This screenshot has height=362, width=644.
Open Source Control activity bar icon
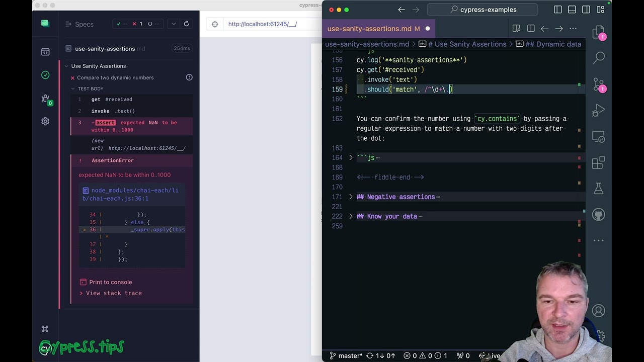599,84
